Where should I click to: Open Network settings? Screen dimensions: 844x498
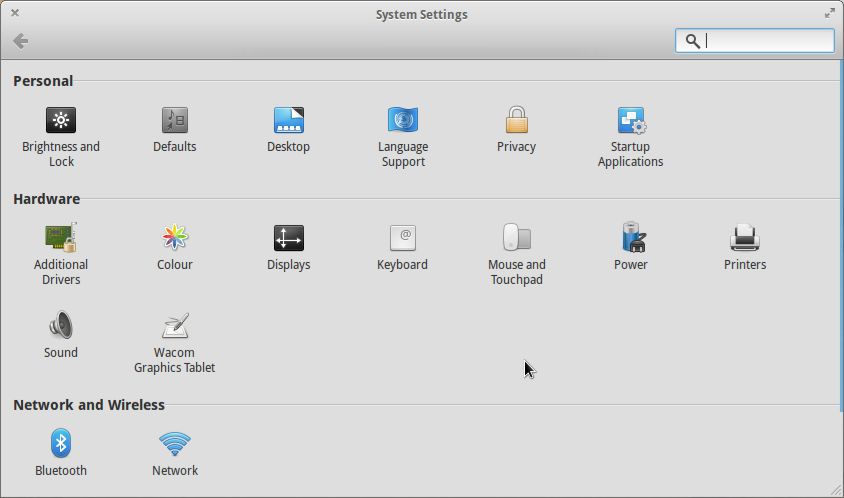click(175, 444)
